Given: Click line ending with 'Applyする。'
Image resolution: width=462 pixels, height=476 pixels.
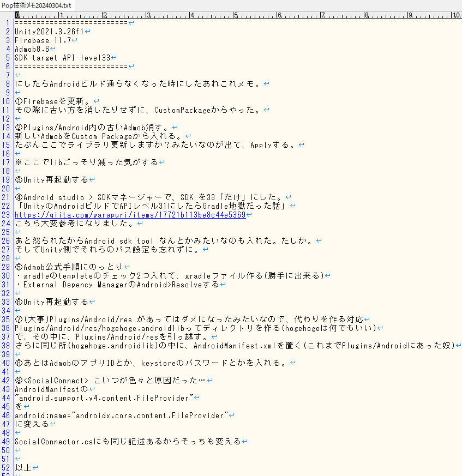Looking at the screenshot, I should (156, 145).
